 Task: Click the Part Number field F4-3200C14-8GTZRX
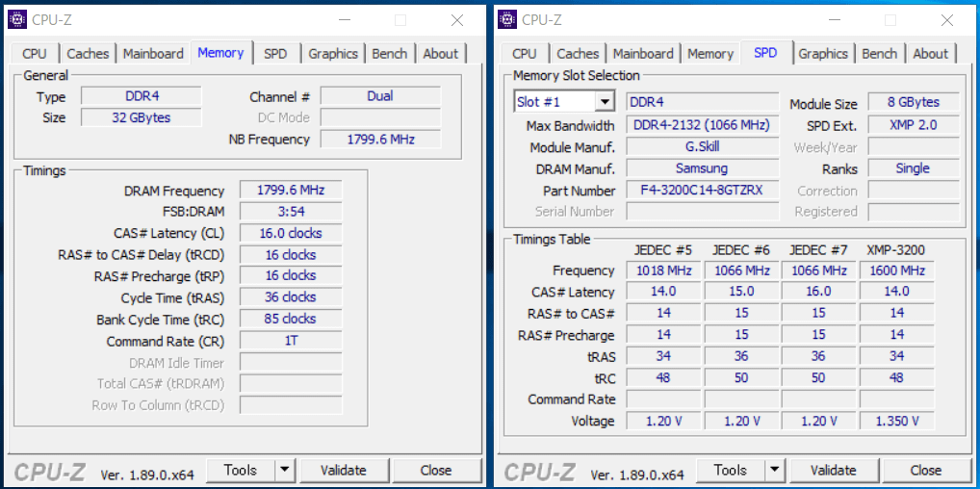(x=702, y=191)
